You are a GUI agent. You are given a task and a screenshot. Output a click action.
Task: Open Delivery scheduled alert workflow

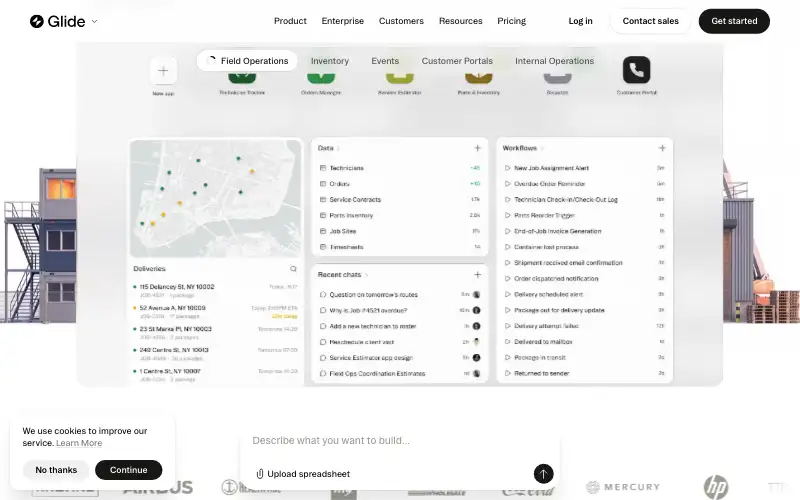(584, 294)
